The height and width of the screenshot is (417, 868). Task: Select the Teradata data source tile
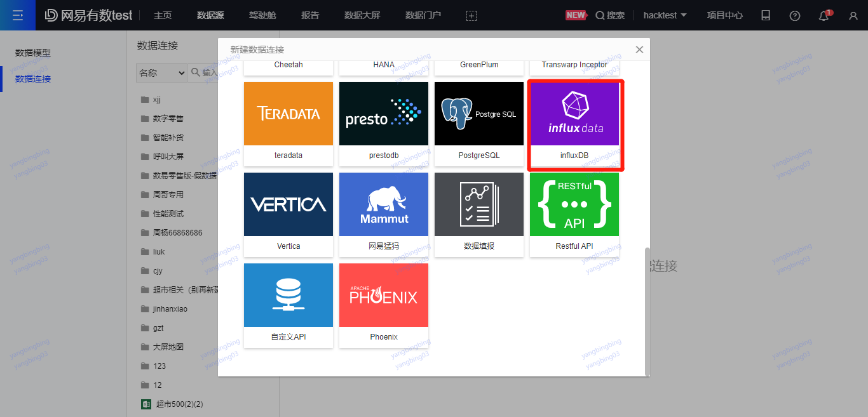(x=288, y=124)
